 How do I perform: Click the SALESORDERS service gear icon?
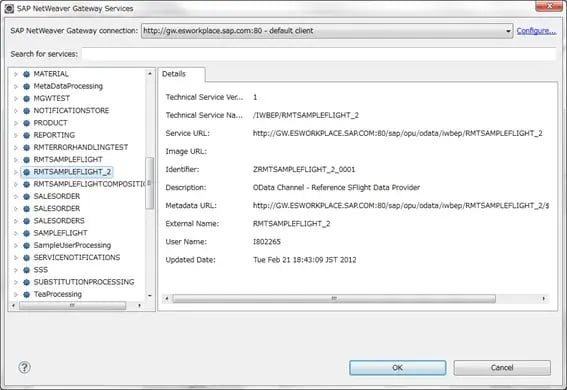click(x=26, y=221)
